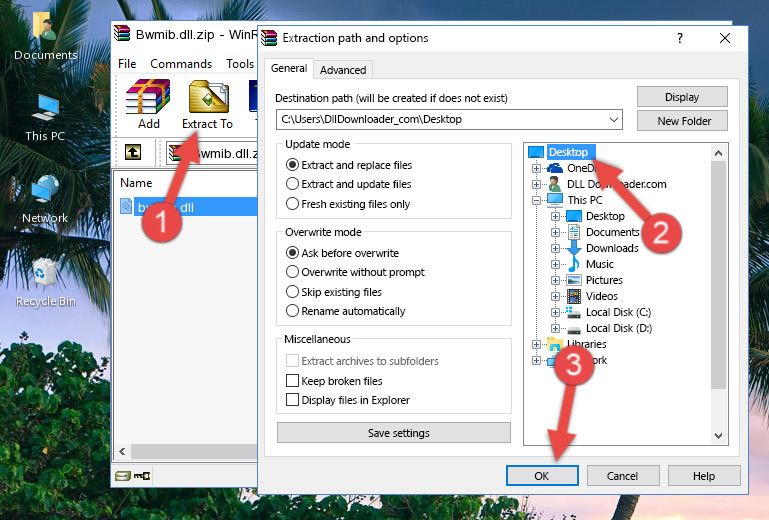Select the dll file row in WinRAR list
The image size is (769, 520).
188,207
